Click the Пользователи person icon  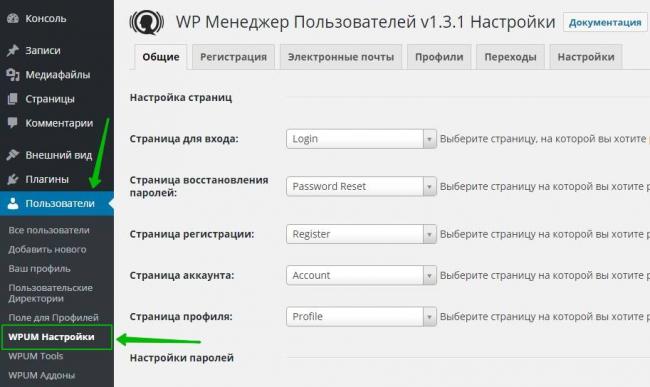pos(13,203)
